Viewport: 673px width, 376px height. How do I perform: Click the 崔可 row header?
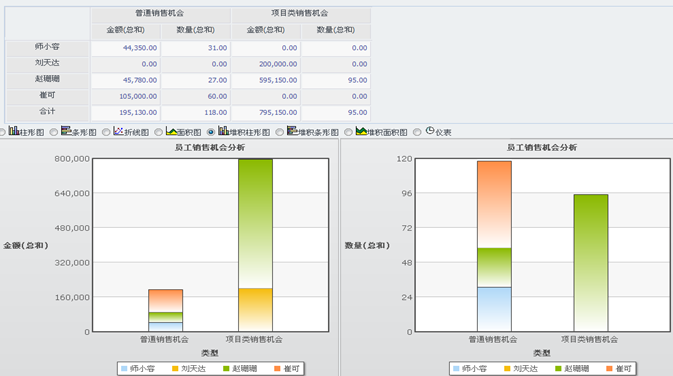[x=47, y=96]
